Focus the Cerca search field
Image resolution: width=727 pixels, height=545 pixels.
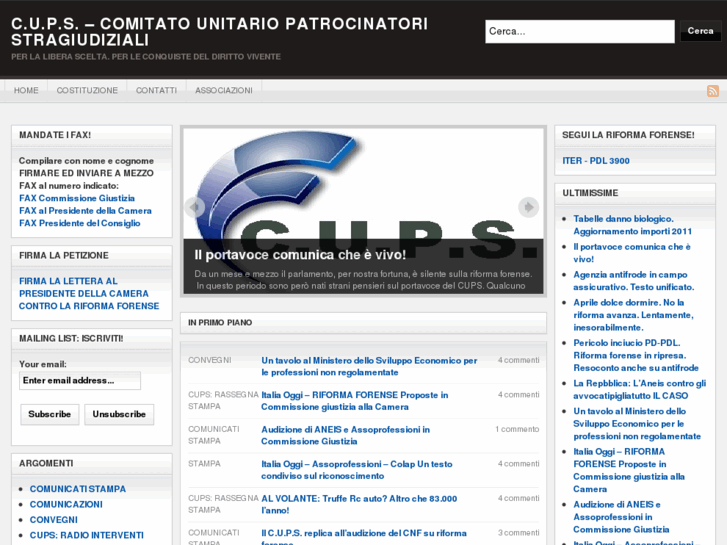coord(580,32)
